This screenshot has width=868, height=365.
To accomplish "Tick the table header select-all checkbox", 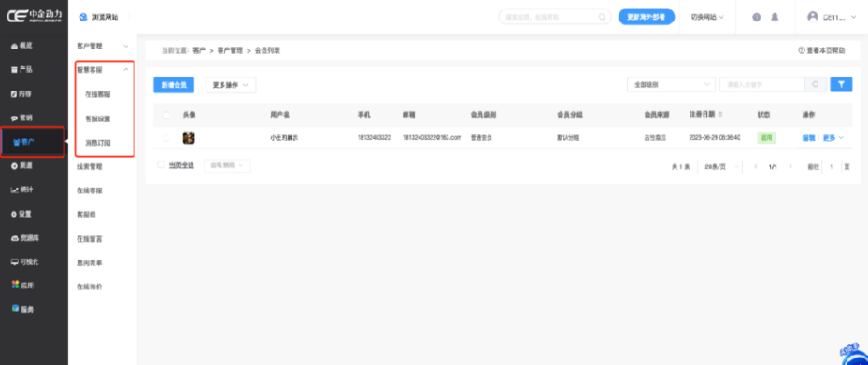I will (x=166, y=115).
